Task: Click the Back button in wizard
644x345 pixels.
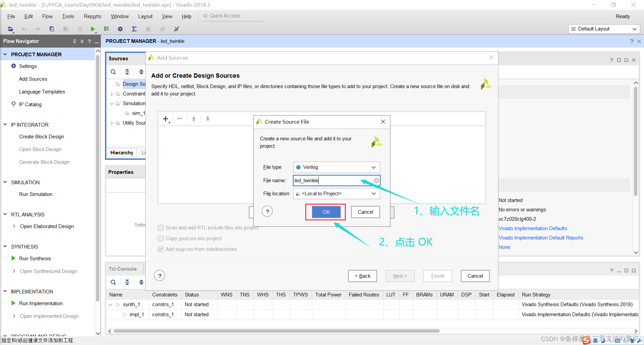Action: [x=362, y=276]
